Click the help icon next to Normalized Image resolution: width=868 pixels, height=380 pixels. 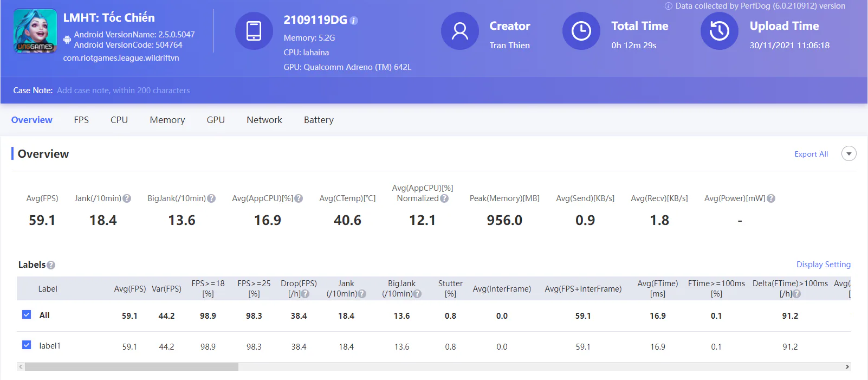(444, 198)
